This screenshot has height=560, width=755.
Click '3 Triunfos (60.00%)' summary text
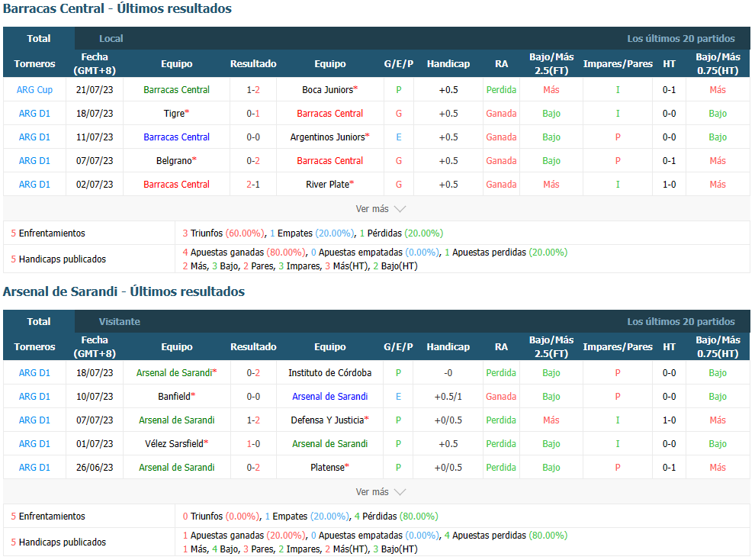224,233
